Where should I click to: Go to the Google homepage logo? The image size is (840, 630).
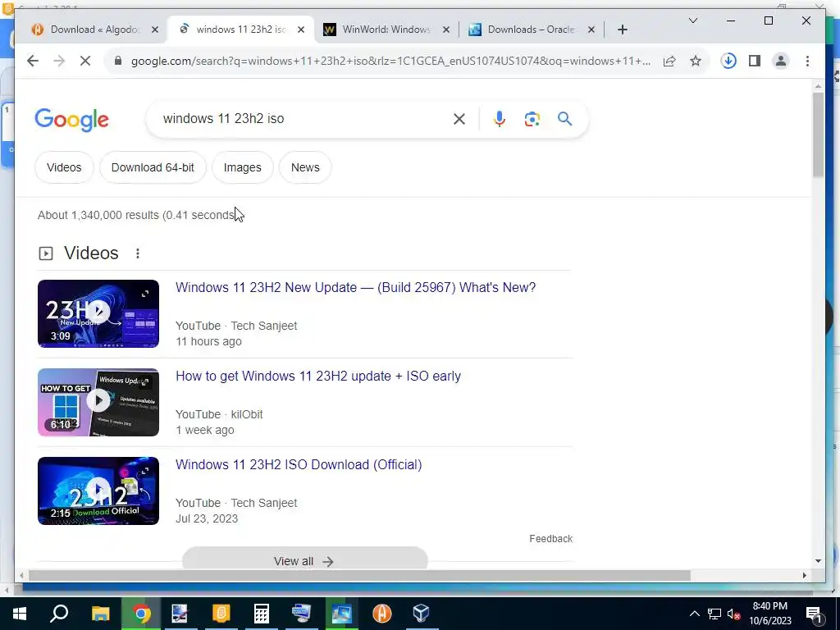[x=72, y=120]
